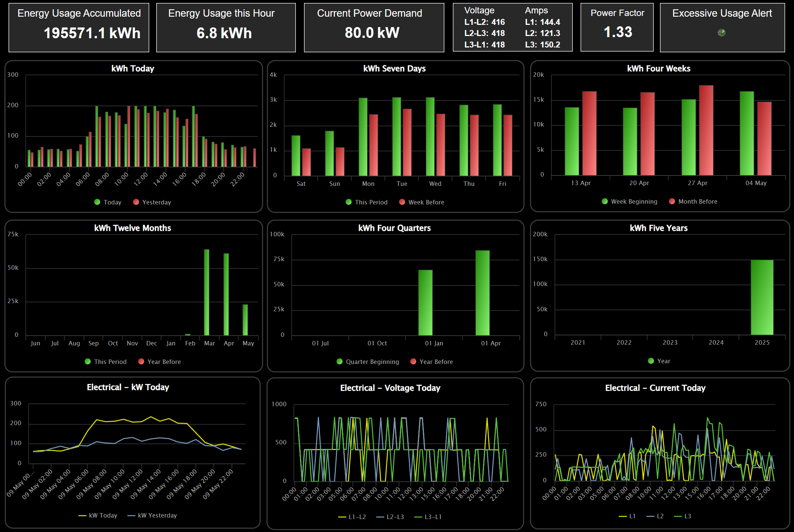Toggle Week Before legend in kWh Seven Days
The height and width of the screenshot is (532, 794).
pos(421,202)
